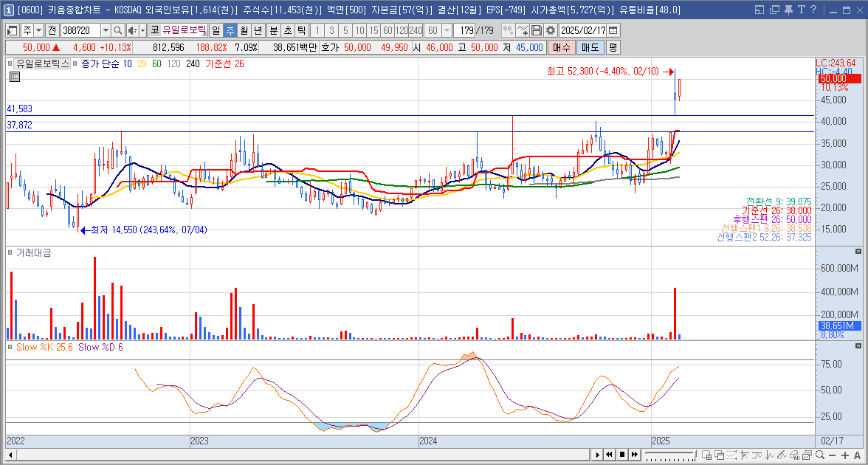868x465 pixels.
Task: Select the 년 yearly period button
Action: click(x=258, y=30)
